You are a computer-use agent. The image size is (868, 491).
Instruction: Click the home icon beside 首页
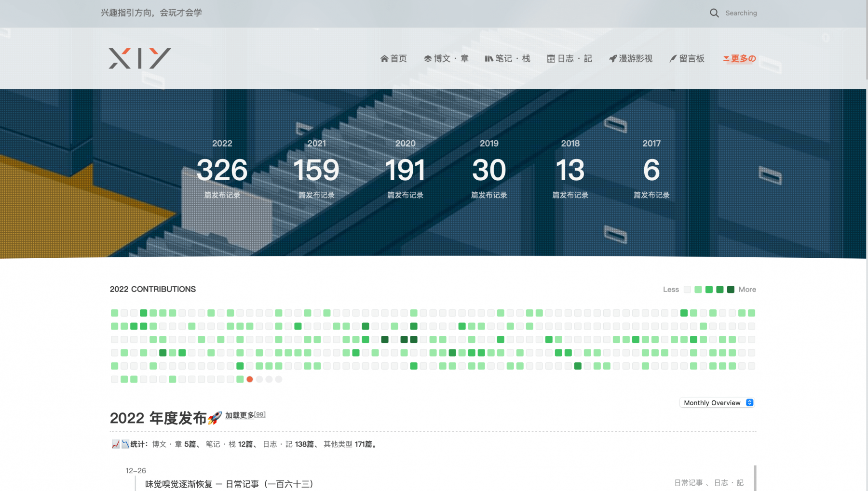[x=384, y=59]
